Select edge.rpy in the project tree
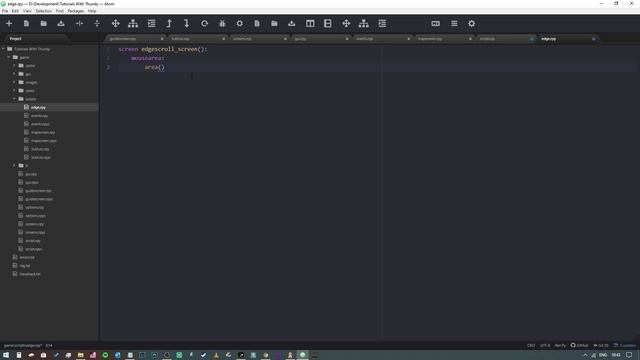The width and height of the screenshot is (640, 360). [49, 107]
